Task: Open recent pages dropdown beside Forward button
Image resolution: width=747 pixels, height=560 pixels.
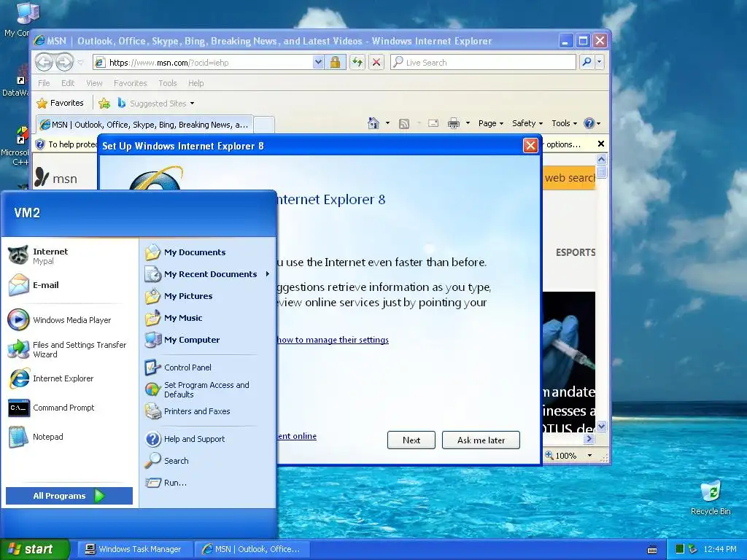Action: (80, 63)
